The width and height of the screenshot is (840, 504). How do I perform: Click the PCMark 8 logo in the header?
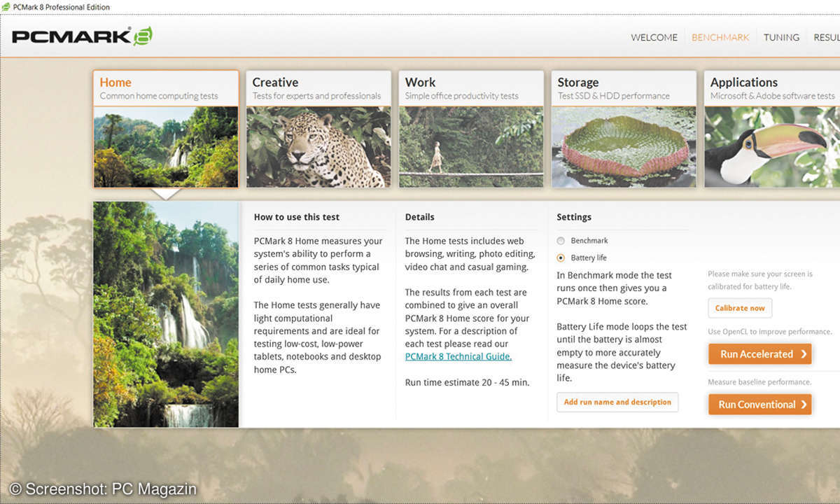(x=82, y=36)
